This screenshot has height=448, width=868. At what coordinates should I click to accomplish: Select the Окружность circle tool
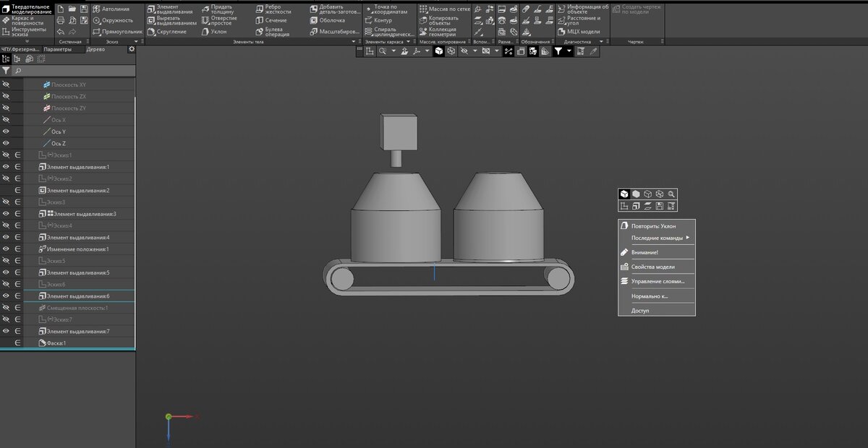coord(113,20)
